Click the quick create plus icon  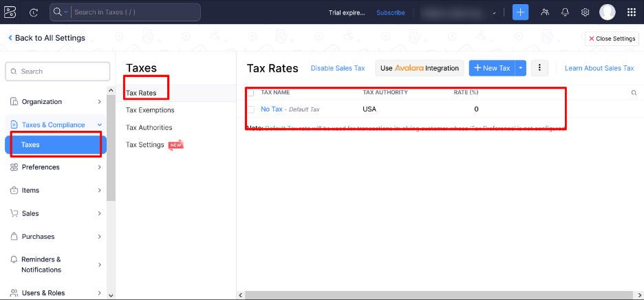tap(521, 12)
